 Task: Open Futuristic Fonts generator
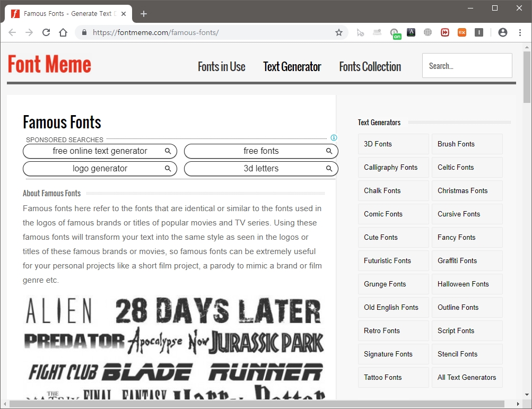393,260
